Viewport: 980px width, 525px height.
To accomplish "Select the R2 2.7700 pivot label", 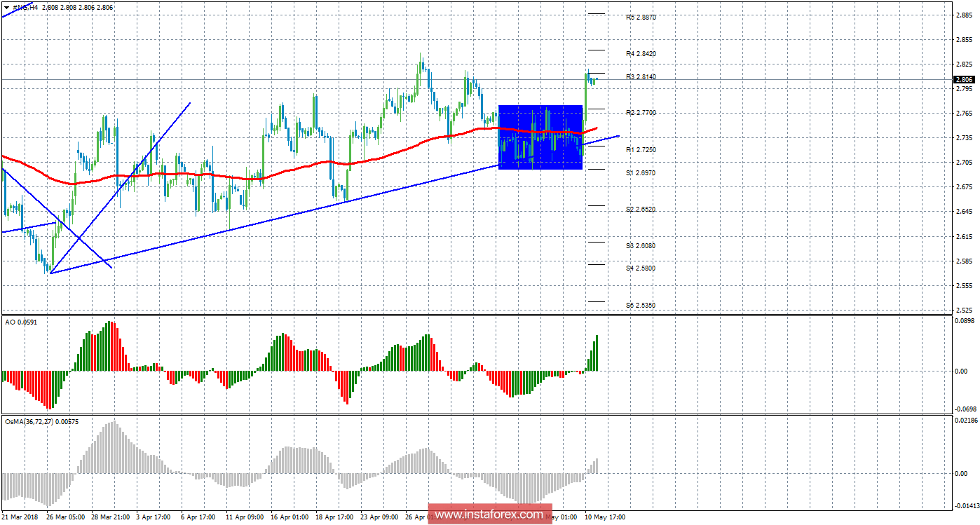I will 641,112.
